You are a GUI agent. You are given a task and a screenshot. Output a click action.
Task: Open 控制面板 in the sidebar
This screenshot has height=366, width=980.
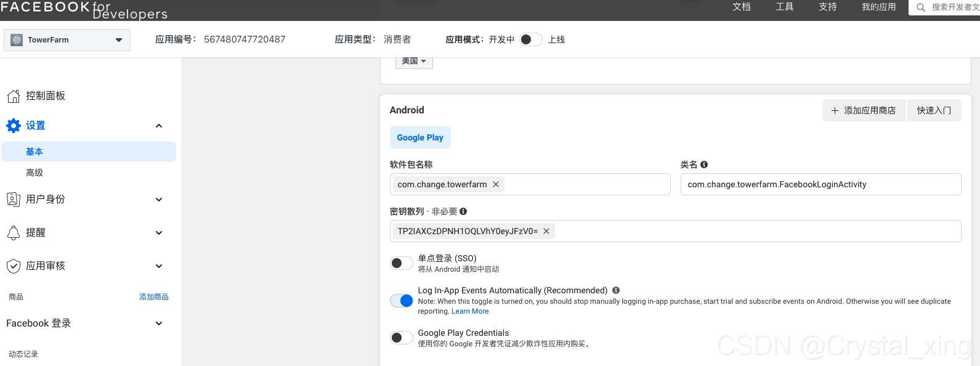pyautogui.click(x=46, y=96)
